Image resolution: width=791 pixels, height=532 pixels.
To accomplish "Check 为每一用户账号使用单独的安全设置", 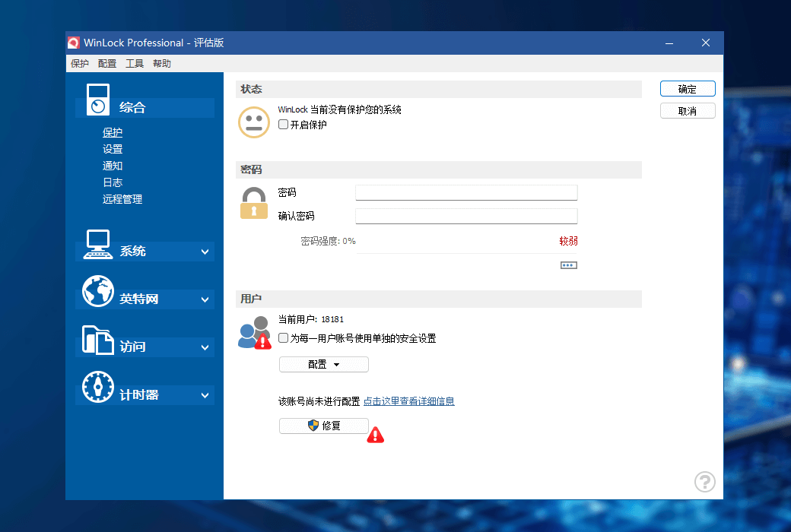I will 284,338.
